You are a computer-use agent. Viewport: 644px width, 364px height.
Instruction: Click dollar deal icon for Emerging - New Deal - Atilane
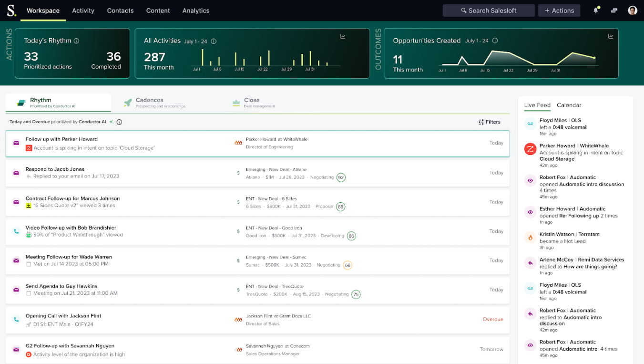pos(238,173)
